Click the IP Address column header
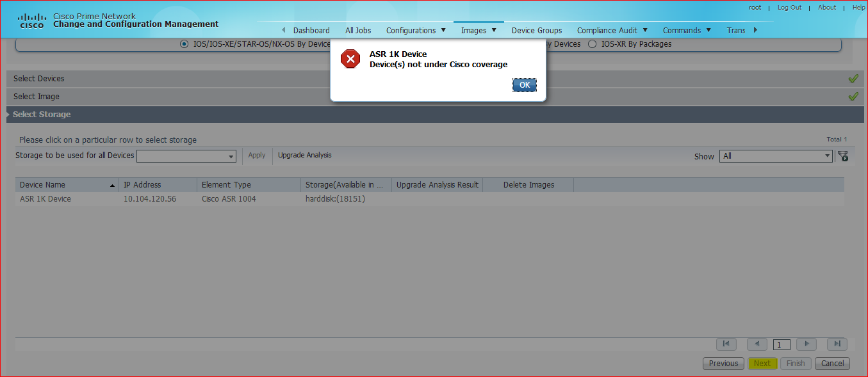Viewport: 868px width, 377px height. tap(158, 185)
